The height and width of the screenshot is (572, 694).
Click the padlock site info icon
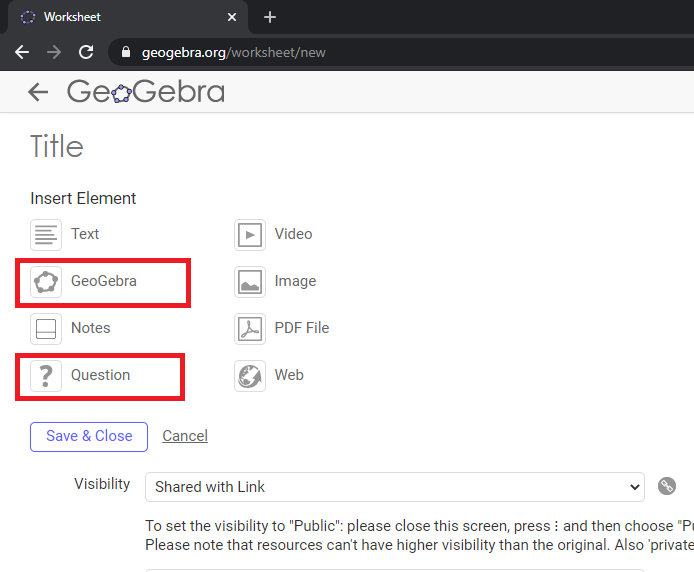point(126,52)
